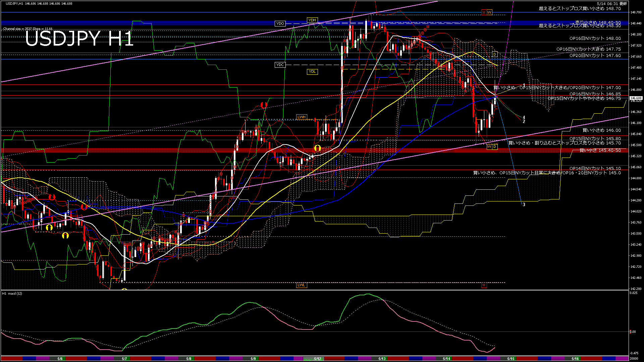This screenshot has width=644, height=362.
Task: Select the YDC dashed-line label
Action: (280, 65)
